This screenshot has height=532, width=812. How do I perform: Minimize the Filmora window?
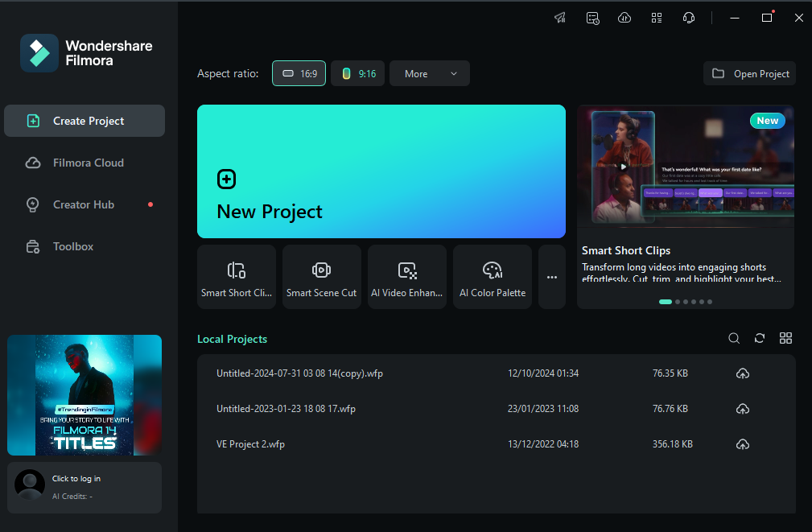click(x=734, y=19)
